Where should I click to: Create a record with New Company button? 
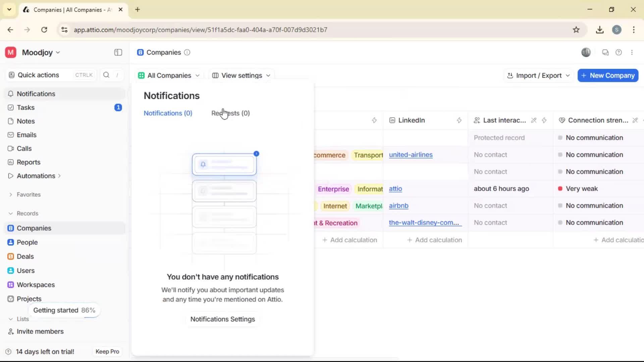click(x=607, y=75)
